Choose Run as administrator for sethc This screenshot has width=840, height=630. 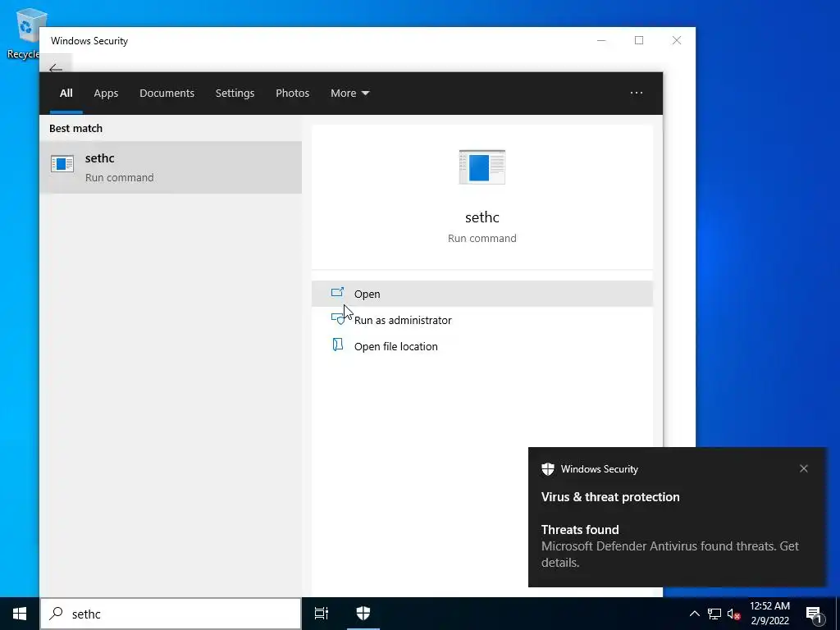482,320
